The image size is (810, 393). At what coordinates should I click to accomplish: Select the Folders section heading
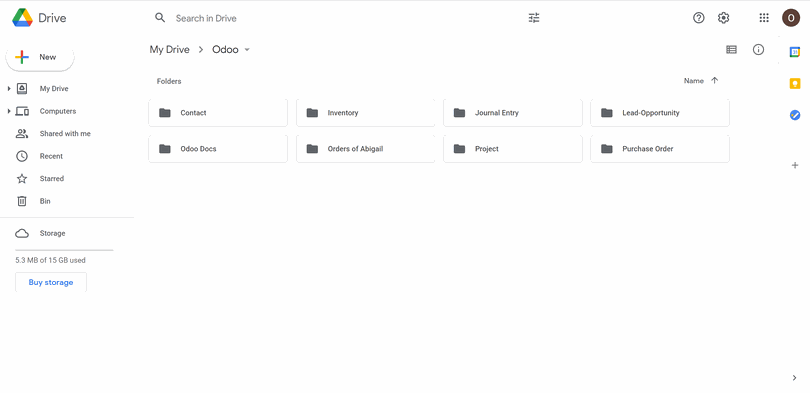[x=169, y=81]
